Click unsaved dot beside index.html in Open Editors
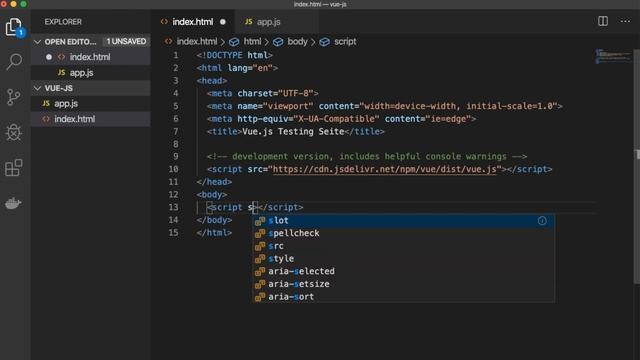 49,57
